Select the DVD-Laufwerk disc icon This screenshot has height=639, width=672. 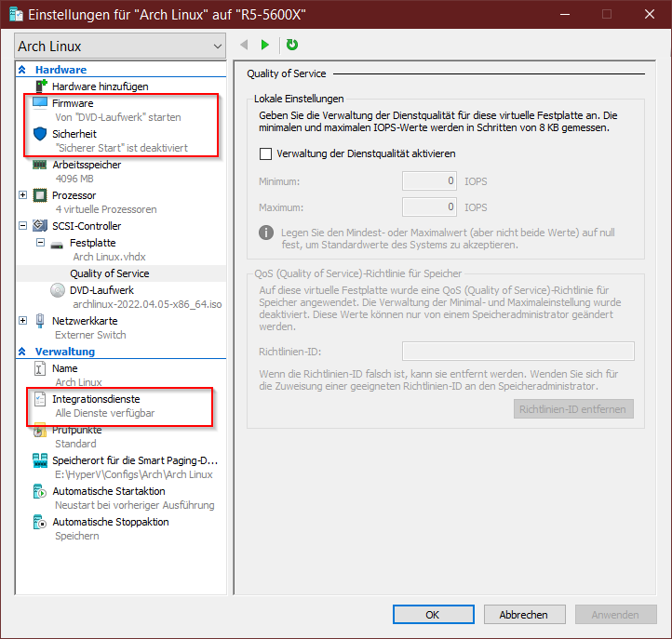point(58,290)
